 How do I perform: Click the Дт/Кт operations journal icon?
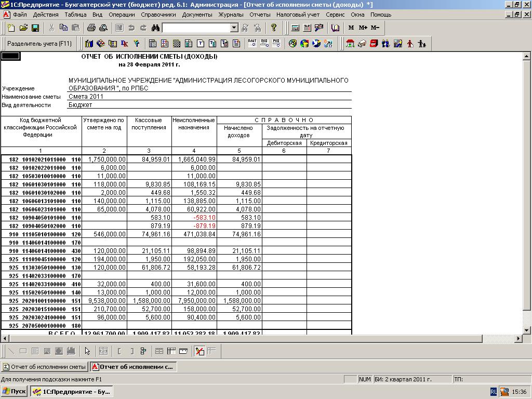125,44
